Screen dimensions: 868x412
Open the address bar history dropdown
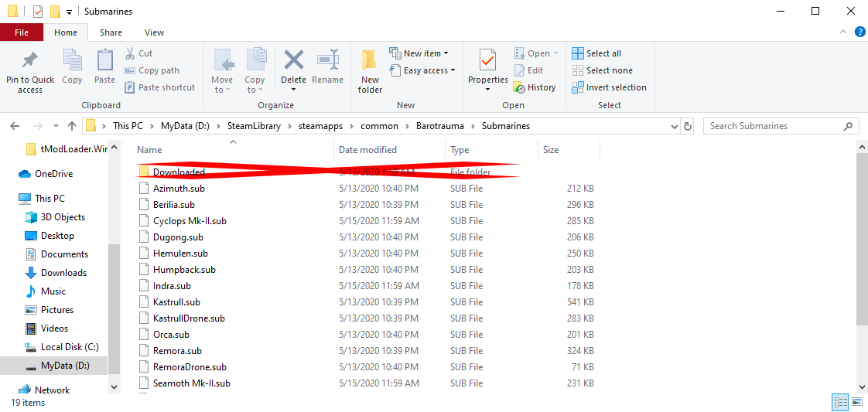pos(672,126)
